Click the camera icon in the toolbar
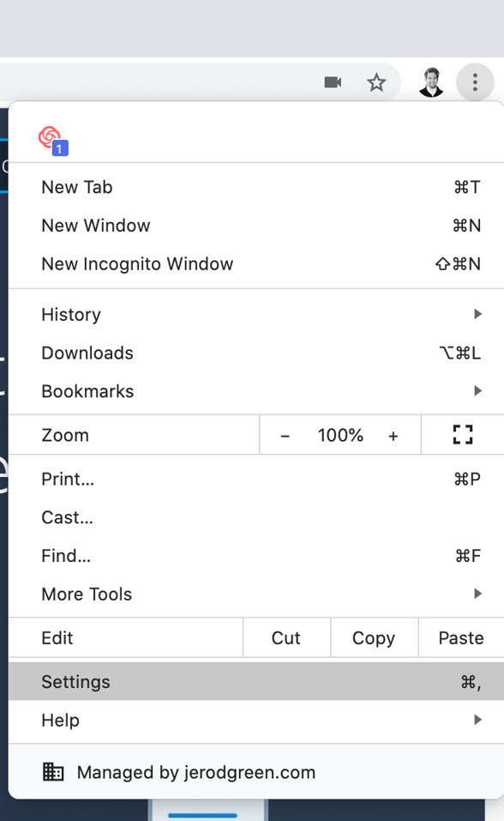This screenshot has height=821, width=504. (333, 82)
